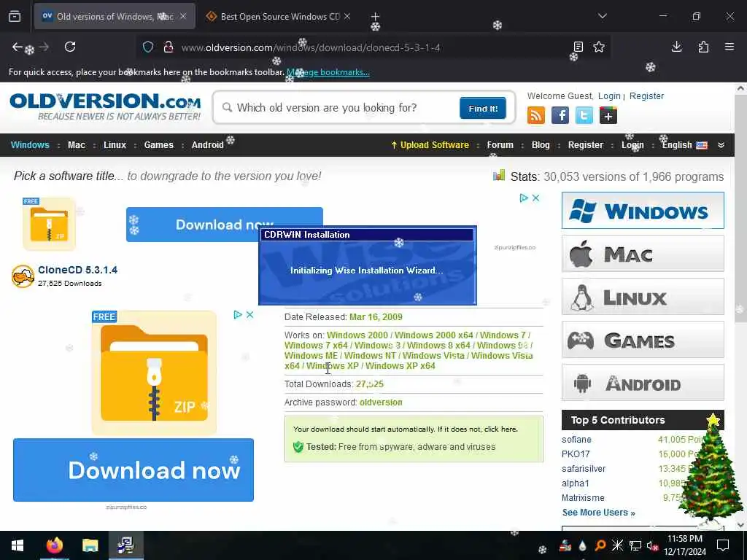747x560 pixels.
Task: Open Blog in the nav bar
Action: point(541,145)
